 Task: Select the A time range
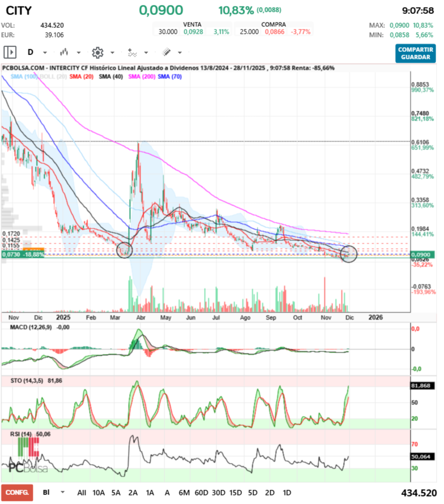(x=167, y=493)
